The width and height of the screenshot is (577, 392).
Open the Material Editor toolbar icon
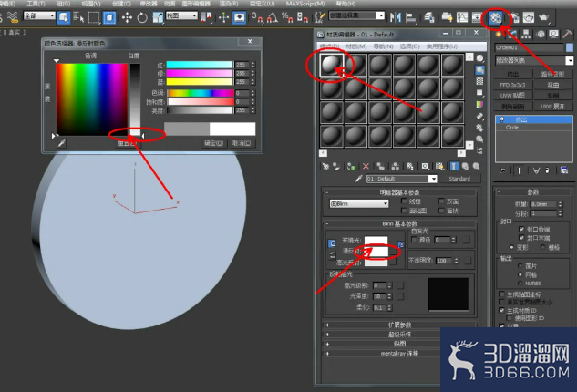496,17
